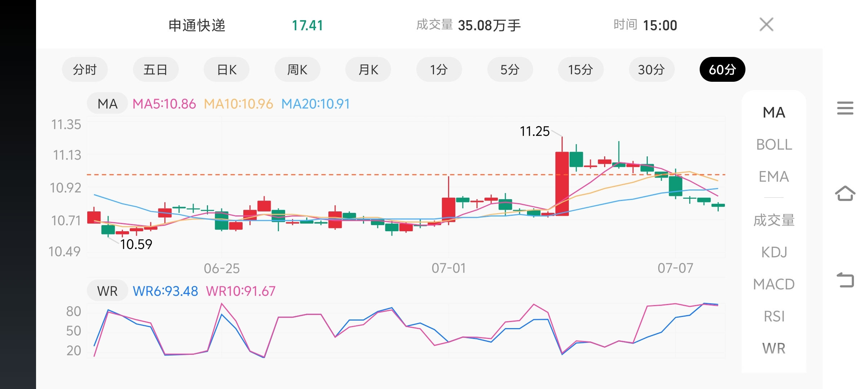Tap the Android back icon
Image resolution: width=868 pixels, height=389 pixels.
point(845,280)
